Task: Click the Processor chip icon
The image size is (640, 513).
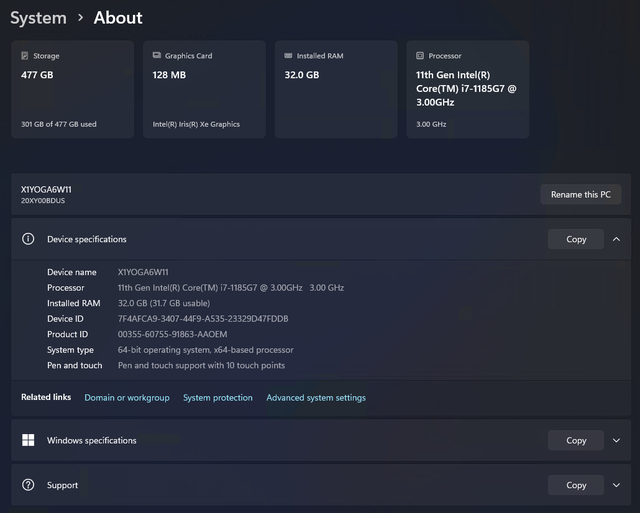Action: tap(420, 56)
